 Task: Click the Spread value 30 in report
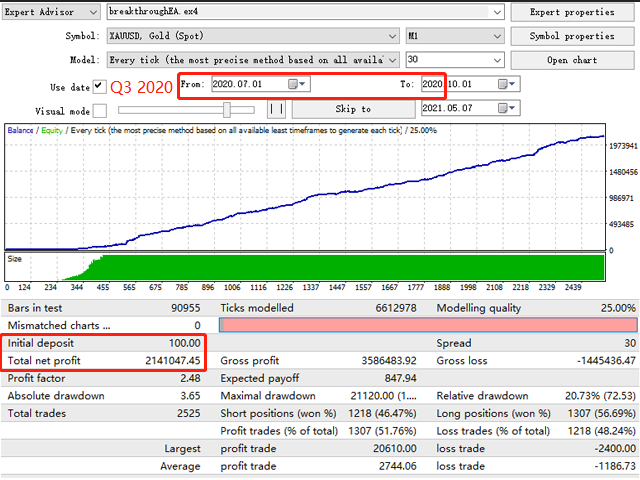[630, 343]
